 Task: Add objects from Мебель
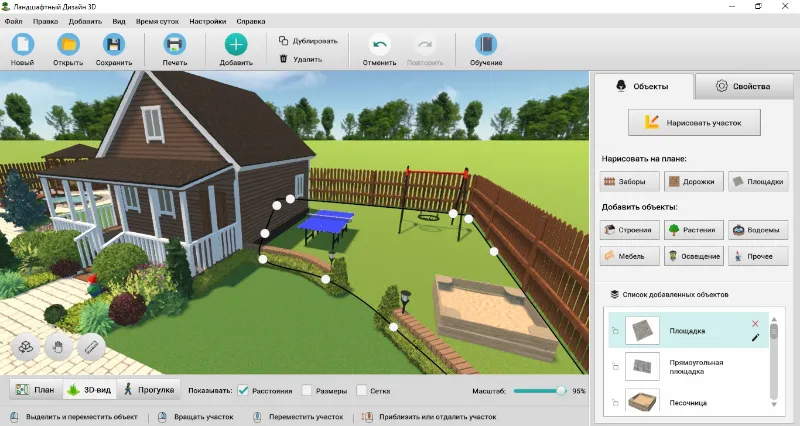point(630,256)
